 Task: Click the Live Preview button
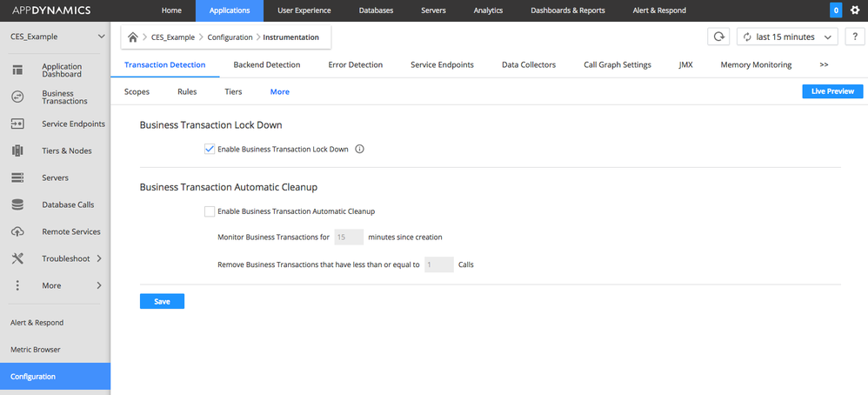pyautogui.click(x=831, y=91)
